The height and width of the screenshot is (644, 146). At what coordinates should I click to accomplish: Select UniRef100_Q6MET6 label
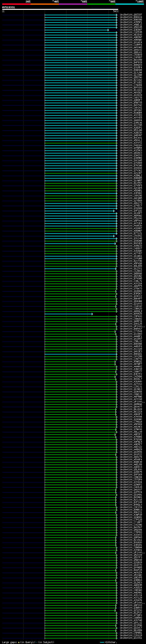coord(131,321)
